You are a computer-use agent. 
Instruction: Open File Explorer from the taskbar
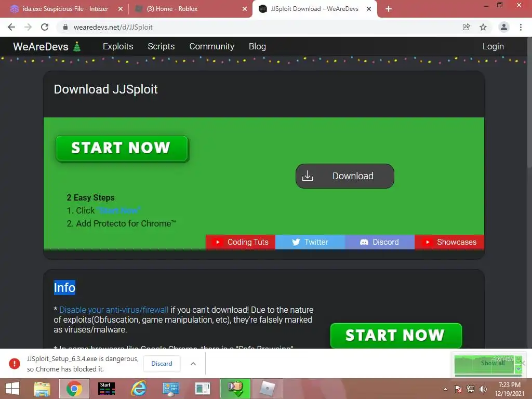coord(42,389)
